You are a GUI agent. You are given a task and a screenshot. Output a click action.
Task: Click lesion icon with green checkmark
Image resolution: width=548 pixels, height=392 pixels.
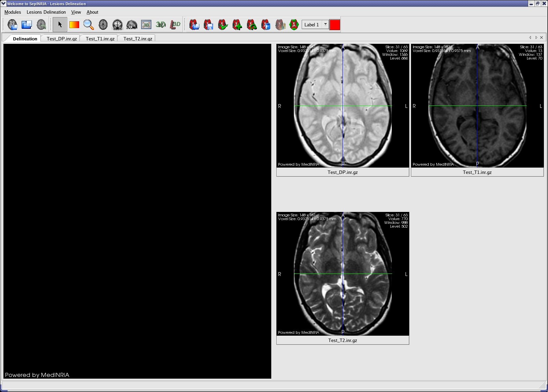tap(223, 25)
